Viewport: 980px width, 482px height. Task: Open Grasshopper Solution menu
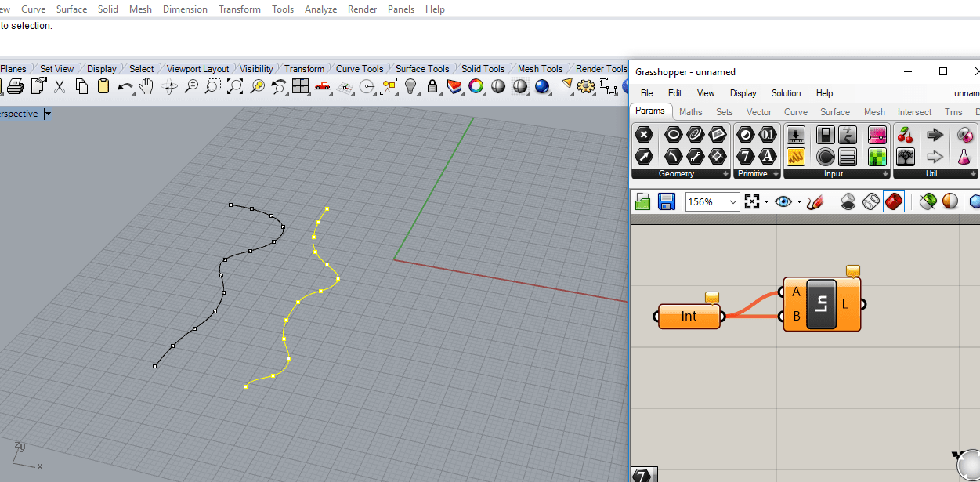pyautogui.click(x=786, y=93)
